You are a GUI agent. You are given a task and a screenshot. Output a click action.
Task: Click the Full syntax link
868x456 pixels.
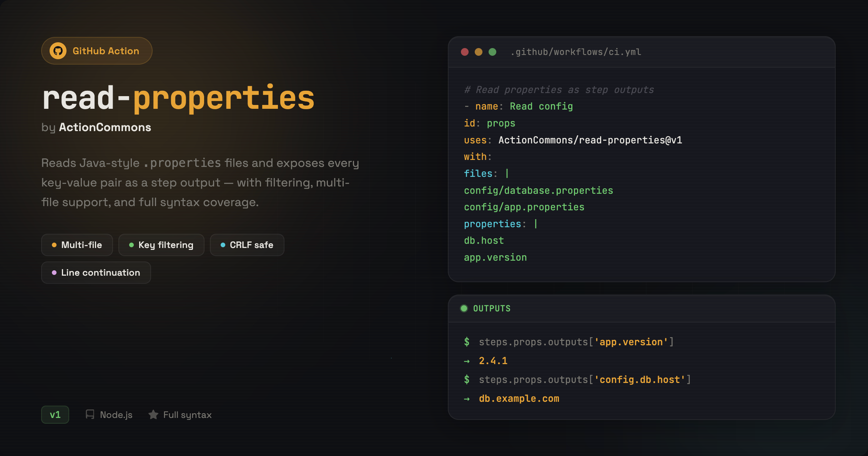(x=187, y=414)
